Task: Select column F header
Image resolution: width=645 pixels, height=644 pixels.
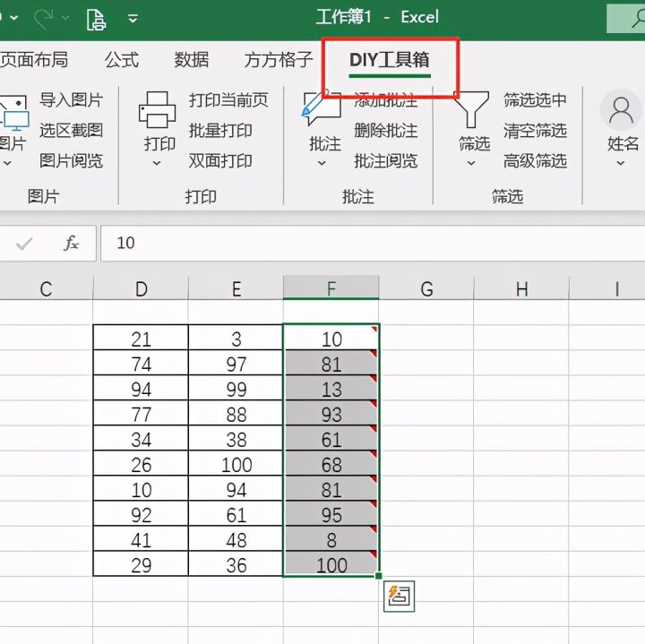Action: 331,288
